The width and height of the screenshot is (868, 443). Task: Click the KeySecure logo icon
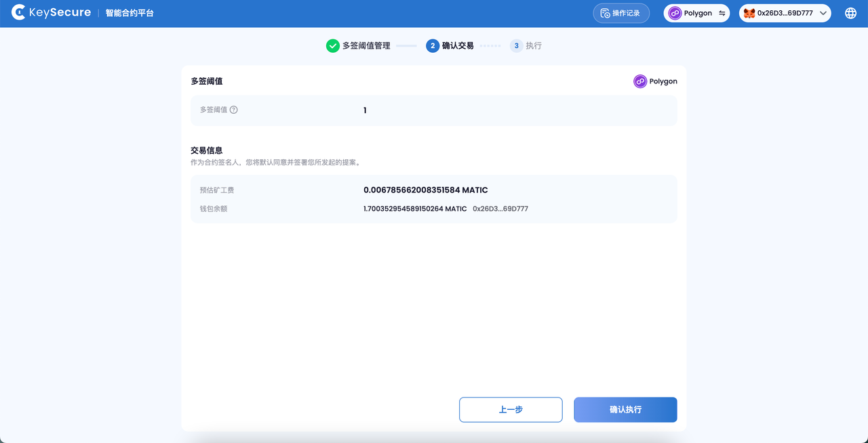point(19,12)
